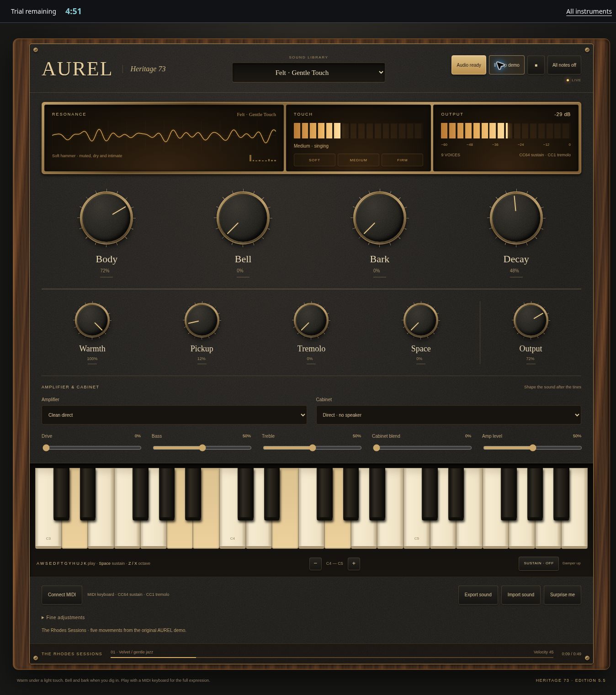616x695 pixels.
Task: Lower the octave with the minus button
Action: [315, 563]
